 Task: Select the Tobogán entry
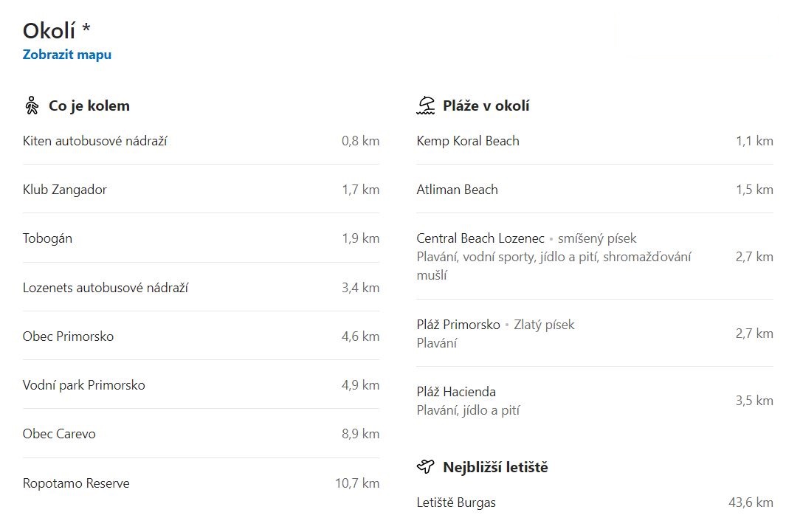pyautogui.click(x=201, y=238)
